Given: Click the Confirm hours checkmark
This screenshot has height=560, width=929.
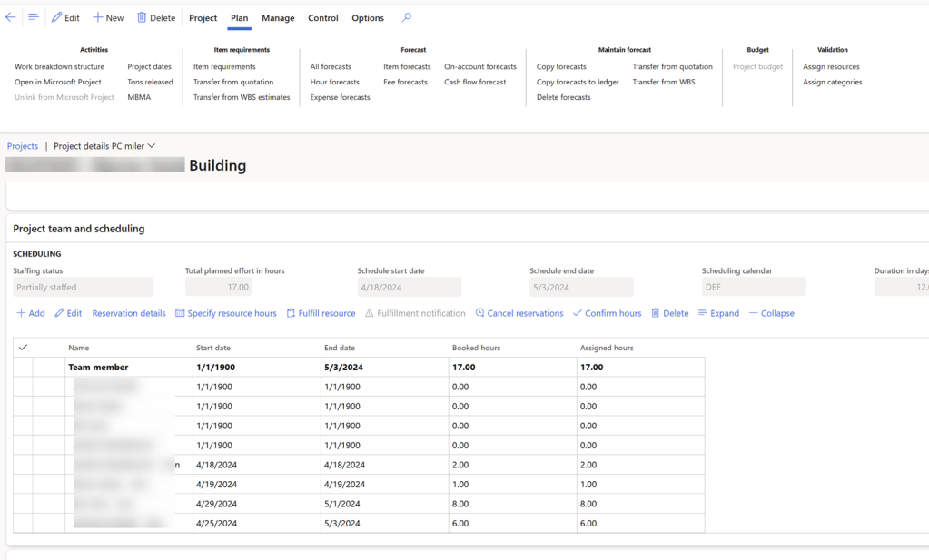Looking at the screenshot, I should [x=577, y=313].
